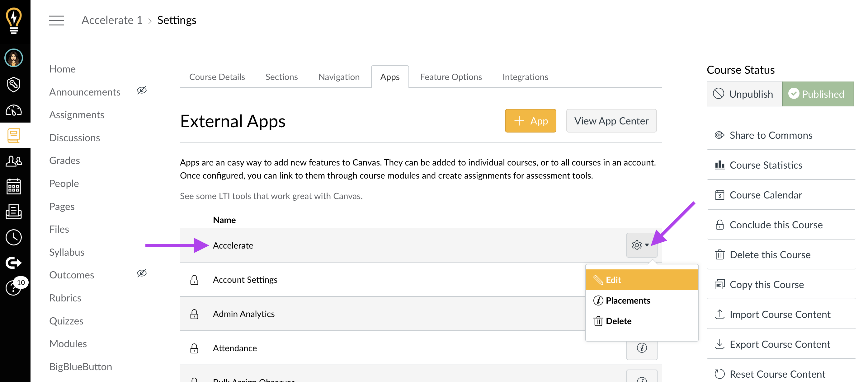
Task: Open Assignments in course navigation
Action: coord(77,114)
